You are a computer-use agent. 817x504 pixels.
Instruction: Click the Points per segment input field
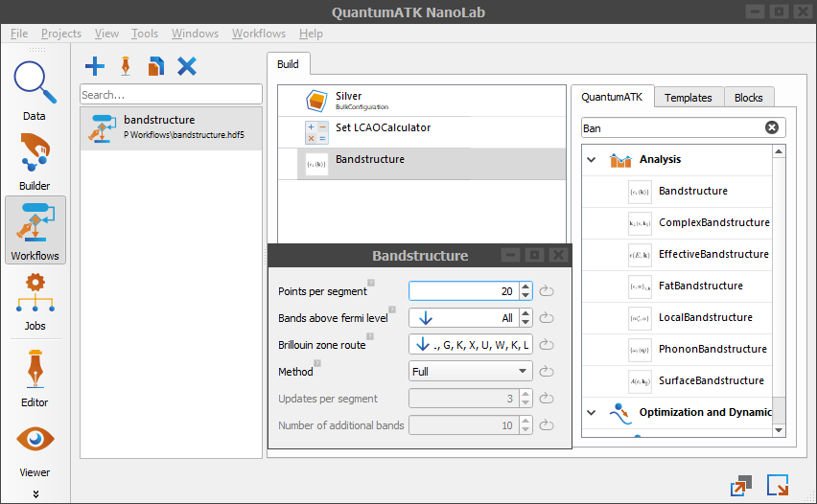pos(465,291)
